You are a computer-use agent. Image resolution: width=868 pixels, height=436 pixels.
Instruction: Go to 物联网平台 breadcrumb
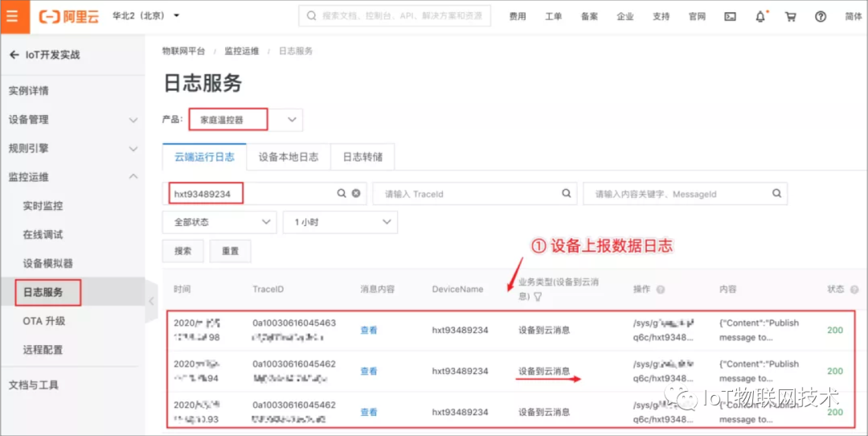coord(183,51)
